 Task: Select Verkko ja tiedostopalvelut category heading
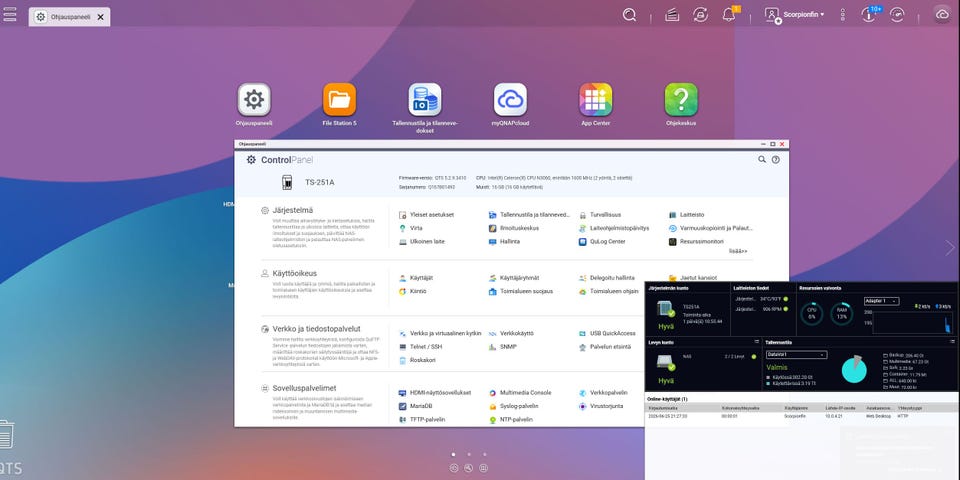317,329
